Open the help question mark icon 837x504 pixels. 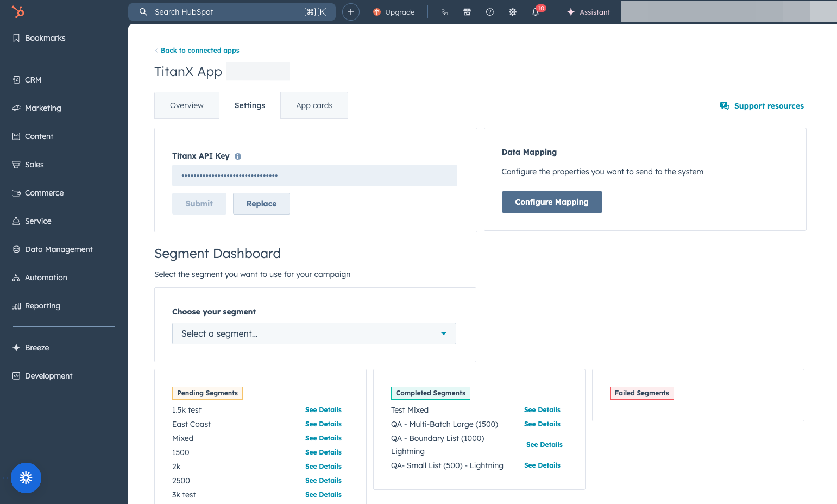pyautogui.click(x=490, y=12)
